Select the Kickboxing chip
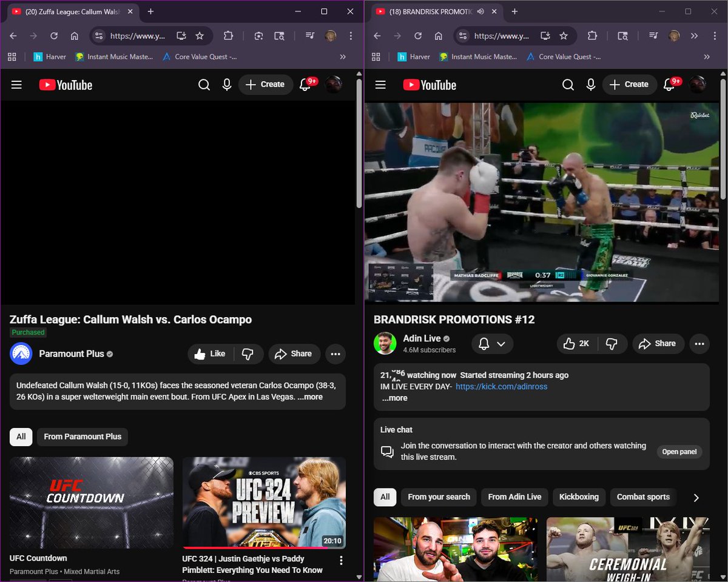The width and height of the screenshot is (728, 582). point(579,497)
